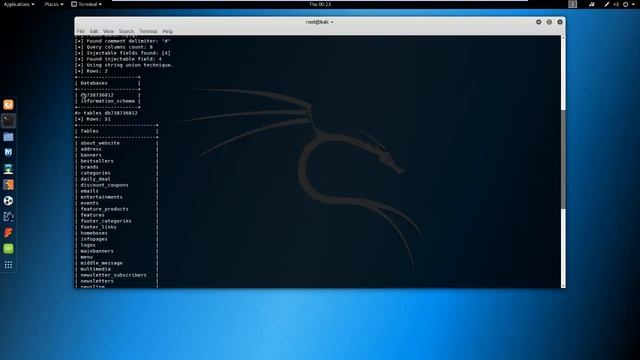This screenshot has width=640, height=360.
Task: Open the white round icon in the dock
Action: point(8,200)
